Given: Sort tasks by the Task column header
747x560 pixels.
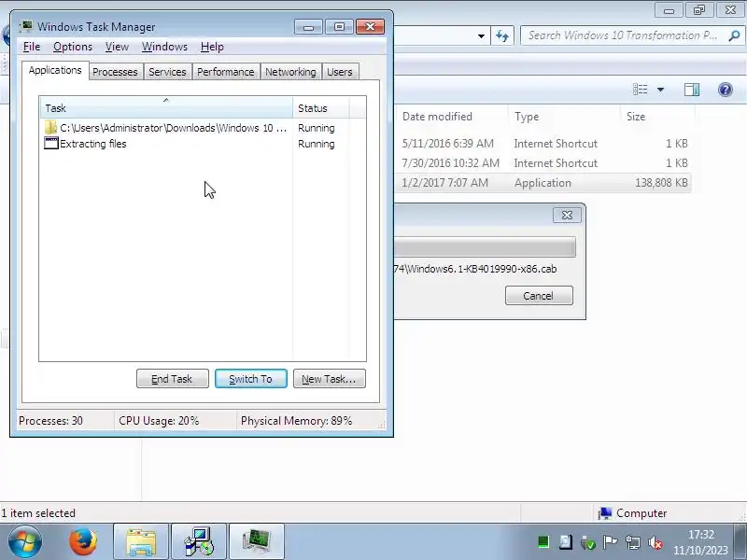Looking at the screenshot, I should pyautogui.click(x=166, y=108).
